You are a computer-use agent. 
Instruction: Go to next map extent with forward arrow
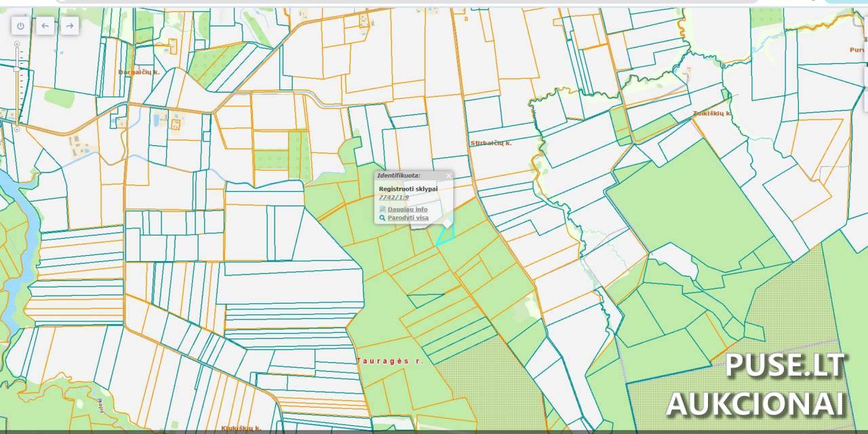coord(69,26)
